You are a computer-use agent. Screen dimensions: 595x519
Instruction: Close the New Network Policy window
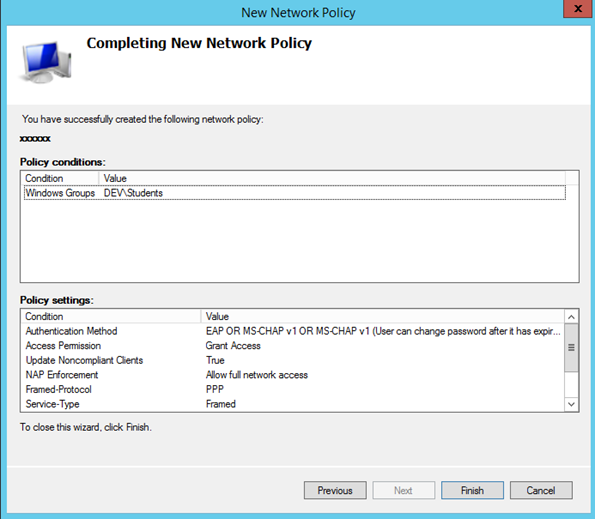click(x=578, y=9)
